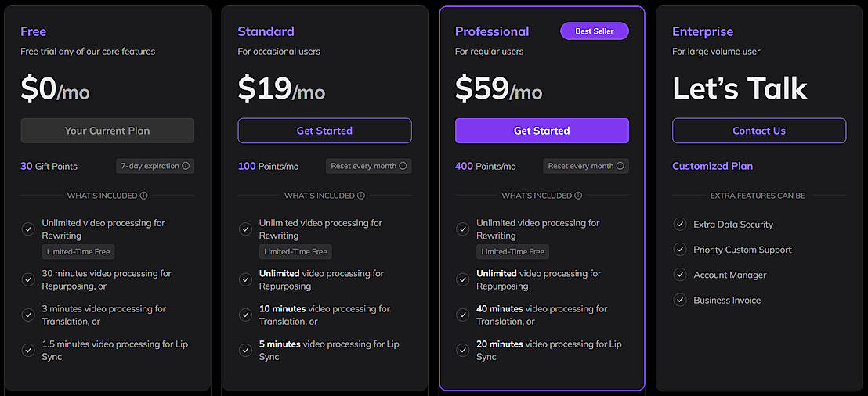Click checkmark beside Business Invoice
This screenshot has width=868, height=396.
pos(679,300)
